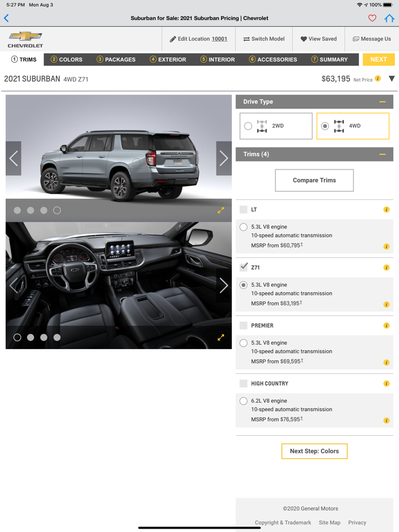Open the Trims step tab
Viewport: 399px width, 532px height.
tap(24, 59)
